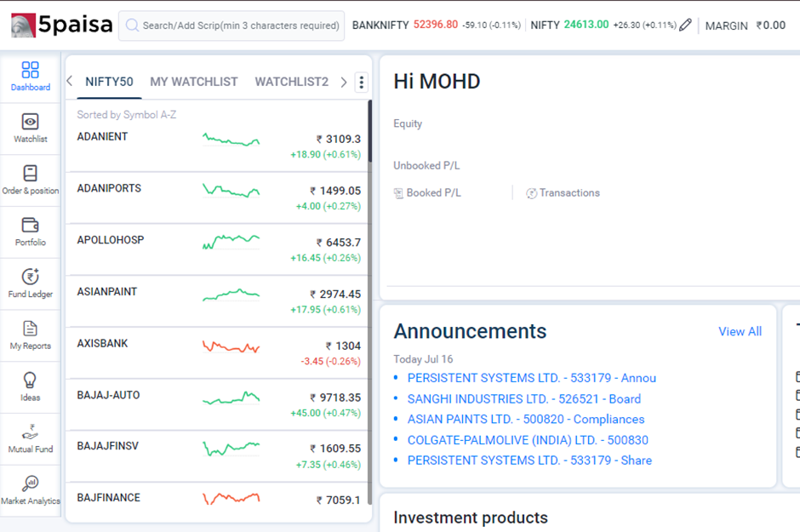Select the NIFTY50 tab
800x532 pixels.
(x=109, y=82)
